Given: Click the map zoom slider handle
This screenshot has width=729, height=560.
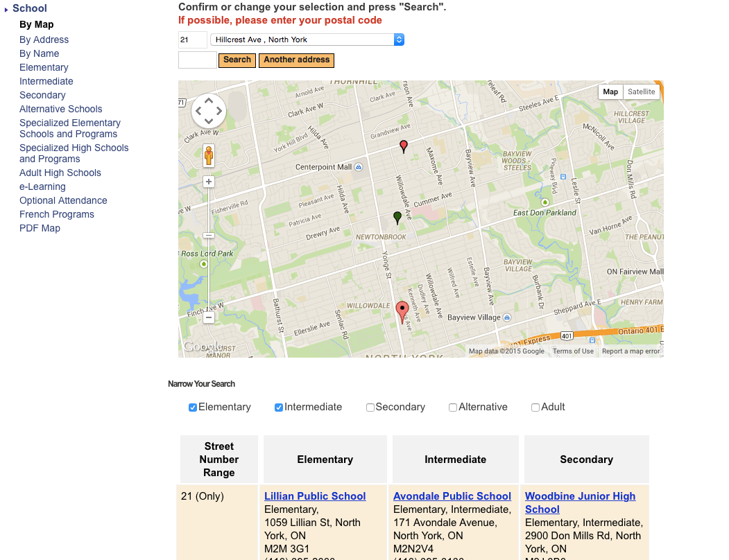Looking at the screenshot, I should coord(209,236).
